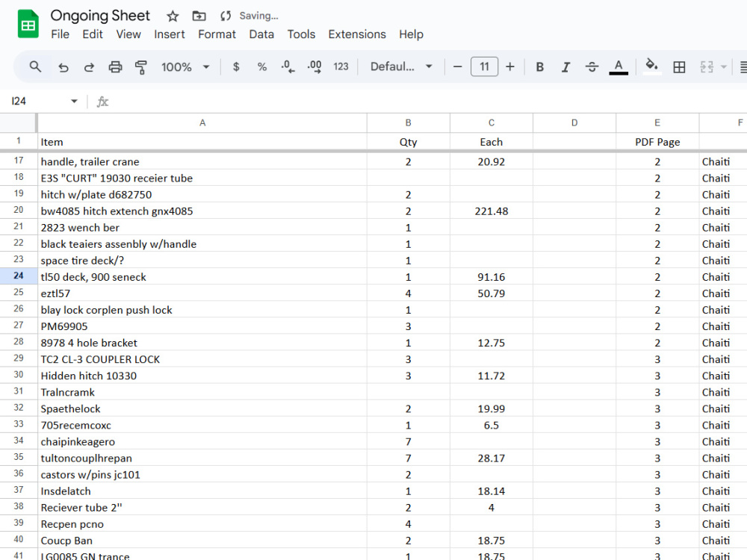This screenshot has height=560, width=747.
Task: Select column A header
Action: [202, 123]
